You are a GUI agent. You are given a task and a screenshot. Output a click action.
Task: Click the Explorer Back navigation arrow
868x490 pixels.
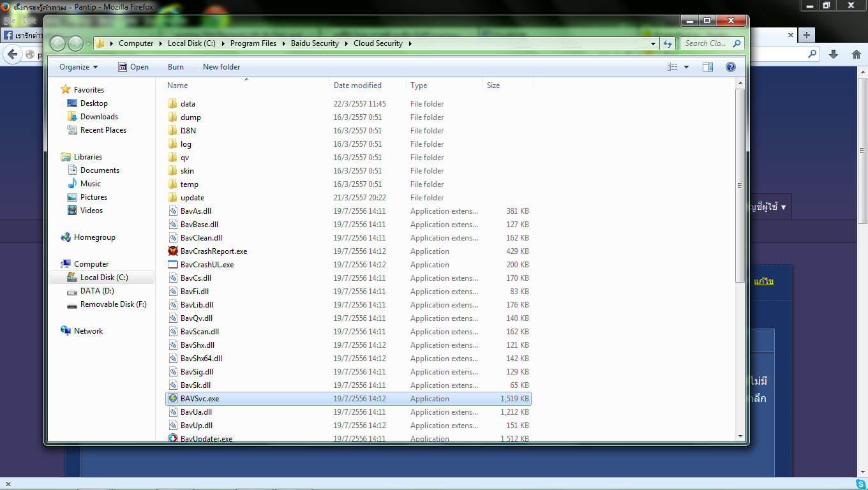point(58,43)
